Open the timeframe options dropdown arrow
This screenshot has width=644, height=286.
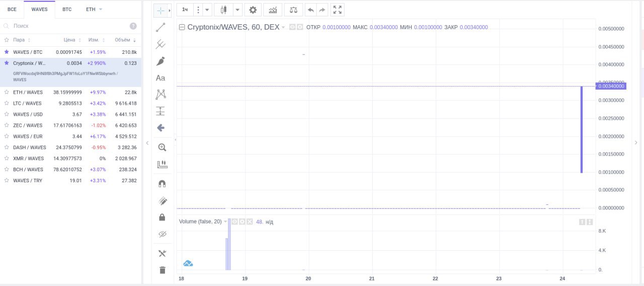point(207,10)
